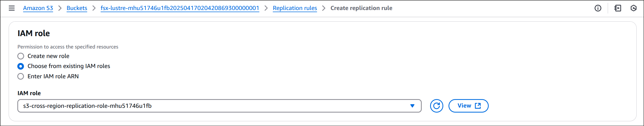This screenshot has width=644, height=126.
Task: Click the chevron before Create replication rule
Action: click(324, 8)
